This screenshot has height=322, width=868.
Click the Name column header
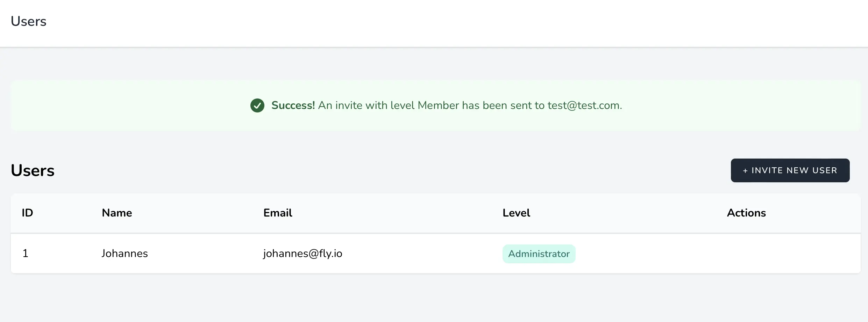click(117, 213)
